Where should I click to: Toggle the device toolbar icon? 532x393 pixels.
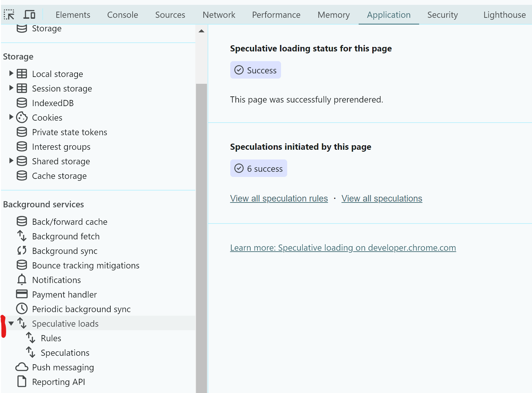29,15
